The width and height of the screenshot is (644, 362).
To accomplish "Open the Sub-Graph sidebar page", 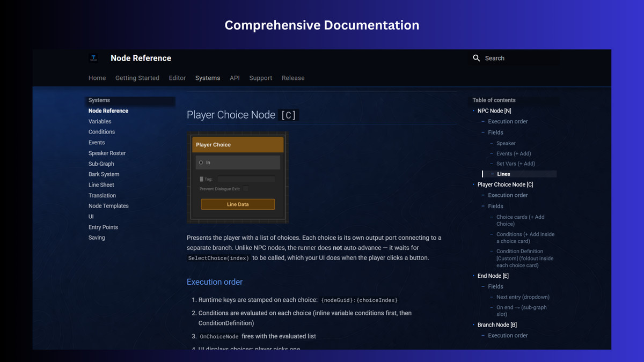I will click(x=101, y=164).
